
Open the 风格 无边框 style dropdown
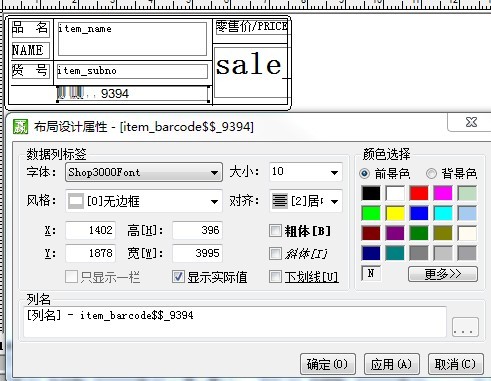pyautogui.click(x=144, y=201)
